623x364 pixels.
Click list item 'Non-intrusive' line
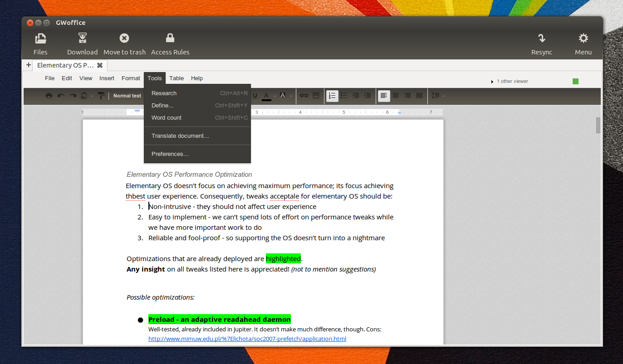[x=232, y=207]
